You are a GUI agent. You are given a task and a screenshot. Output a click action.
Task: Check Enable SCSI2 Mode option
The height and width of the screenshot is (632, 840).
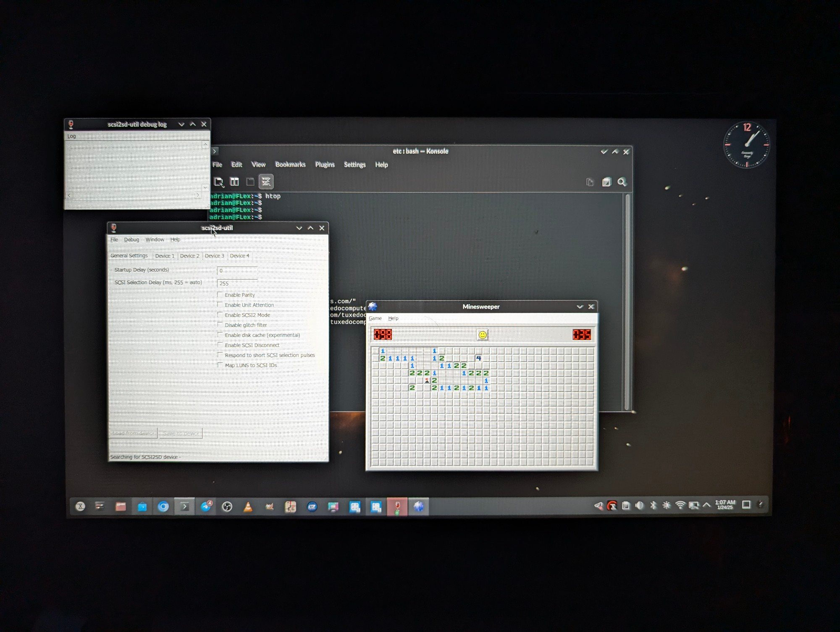coord(220,315)
